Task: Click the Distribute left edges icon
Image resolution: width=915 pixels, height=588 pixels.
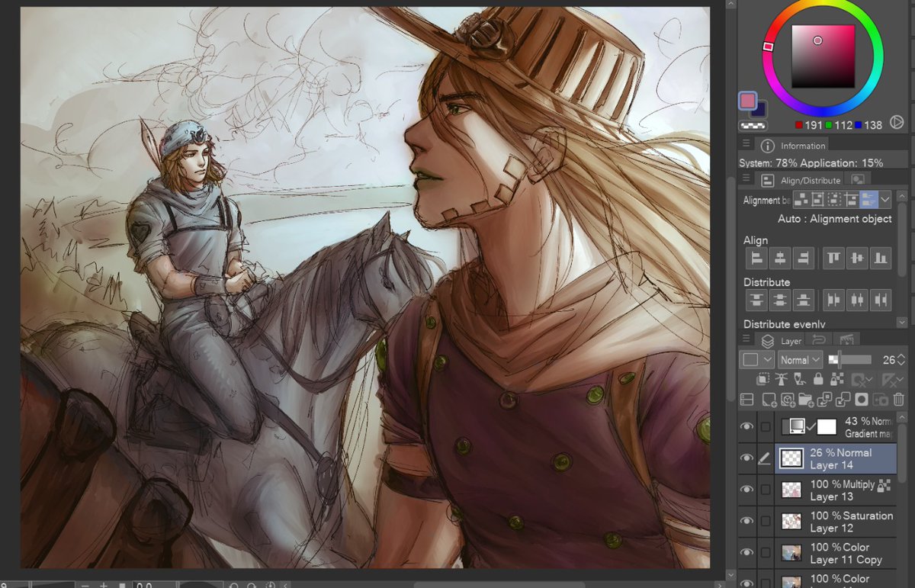Action: coord(833,300)
